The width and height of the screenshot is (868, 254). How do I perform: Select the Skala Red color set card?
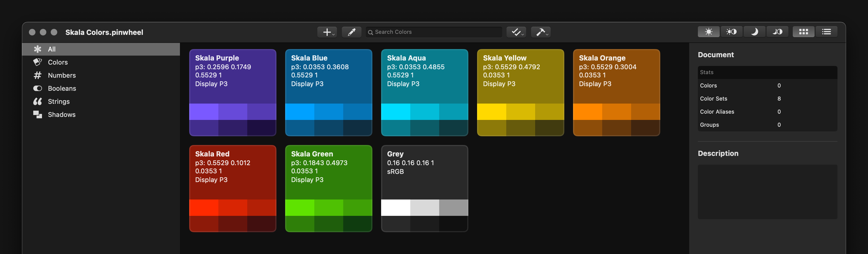point(233,189)
